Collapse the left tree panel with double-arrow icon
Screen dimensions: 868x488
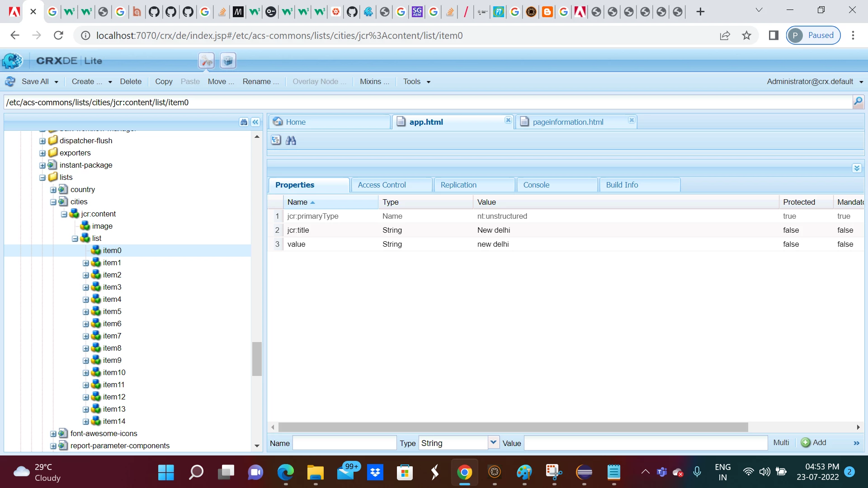[255, 122]
